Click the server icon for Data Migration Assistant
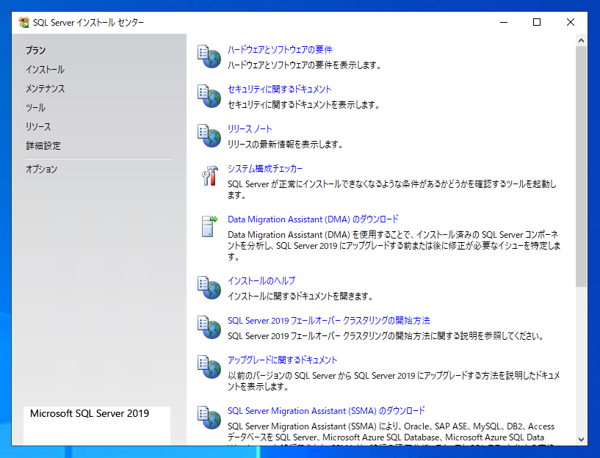600x458 pixels. coord(209,226)
